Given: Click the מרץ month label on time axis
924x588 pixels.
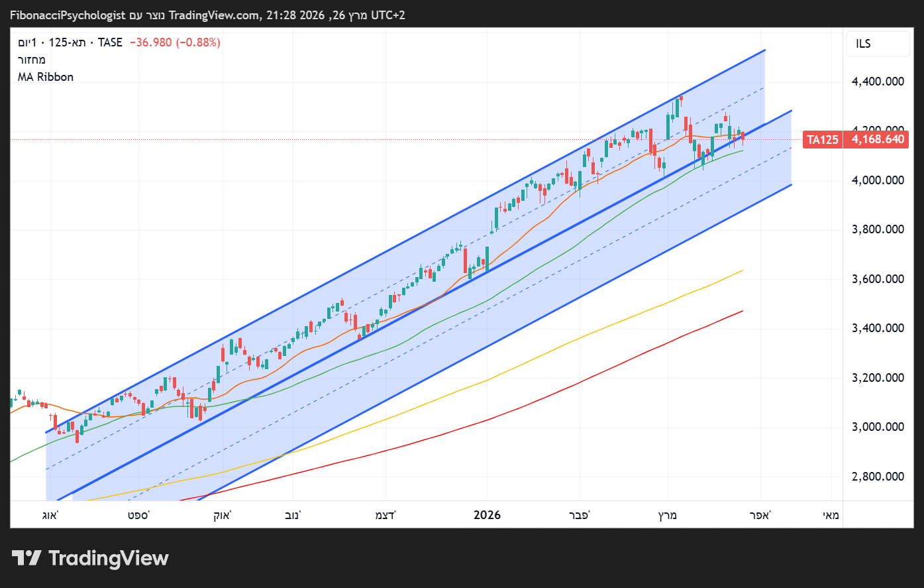Looking at the screenshot, I should [668, 515].
